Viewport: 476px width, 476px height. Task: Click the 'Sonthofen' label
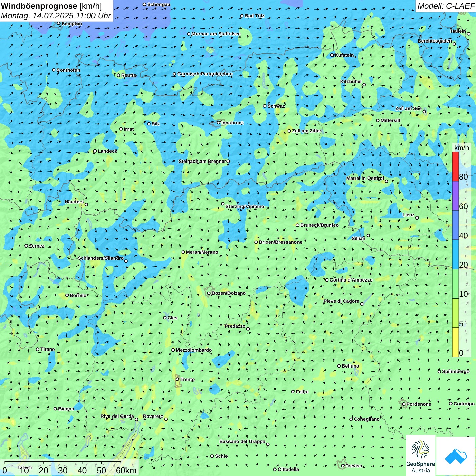(x=68, y=70)
